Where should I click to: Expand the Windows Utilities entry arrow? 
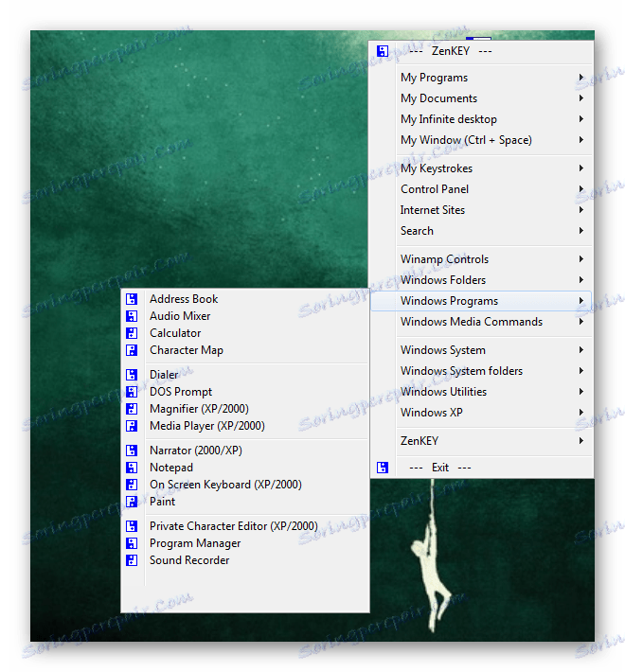tap(581, 392)
